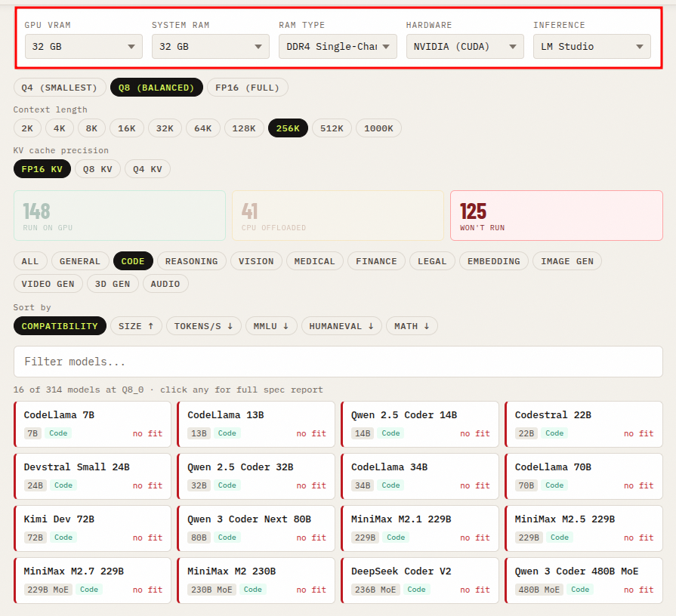The width and height of the screenshot is (676, 616).
Task: Open the MiniMax M2 230B card
Action: pyautogui.click(x=256, y=581)
